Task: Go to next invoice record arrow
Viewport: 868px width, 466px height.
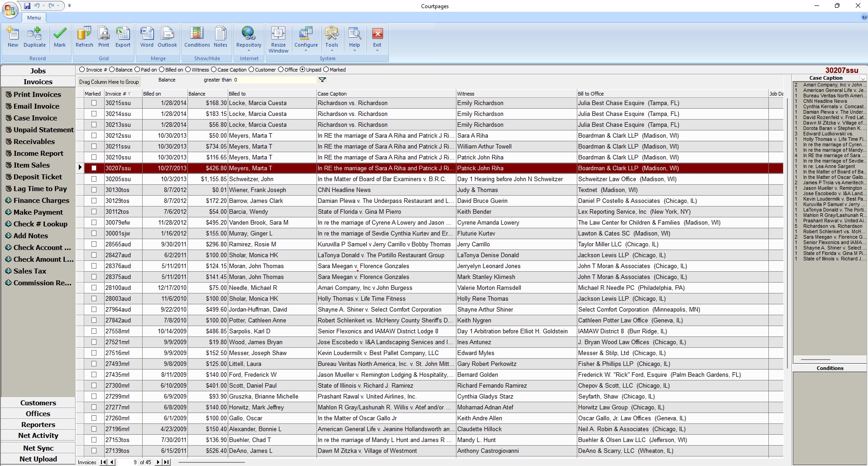Action: click(158, 462)
